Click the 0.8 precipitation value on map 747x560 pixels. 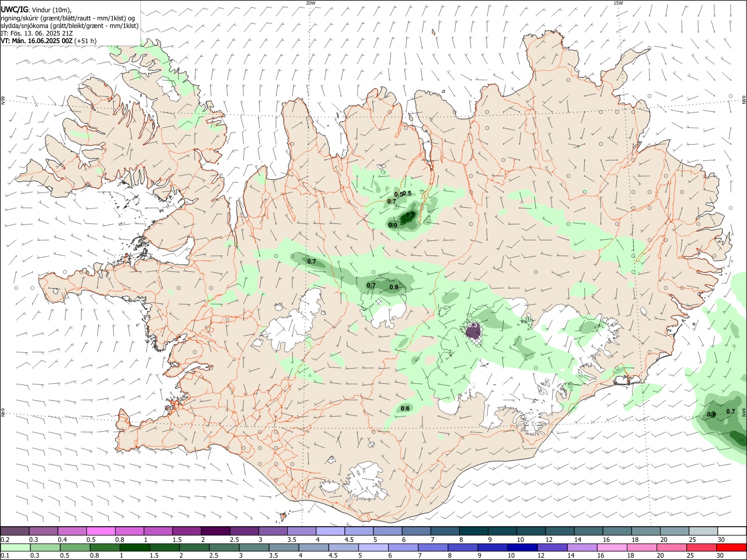pos(394,287)
